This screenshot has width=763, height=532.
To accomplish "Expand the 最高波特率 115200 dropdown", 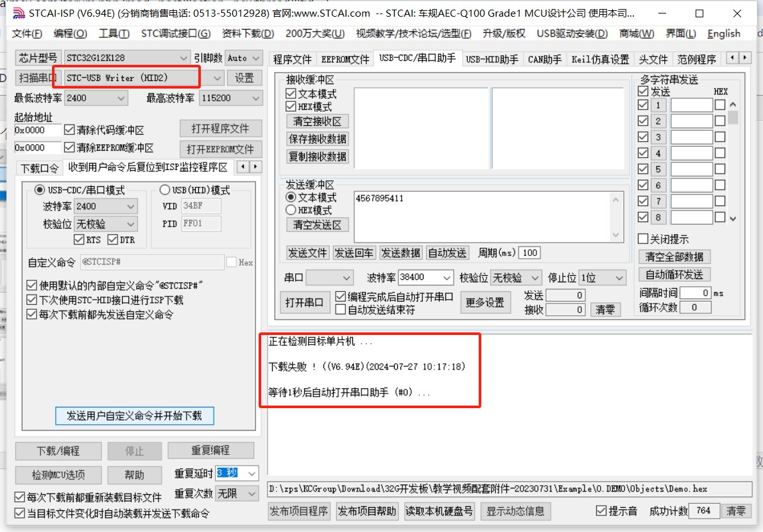I will [256, 98].
